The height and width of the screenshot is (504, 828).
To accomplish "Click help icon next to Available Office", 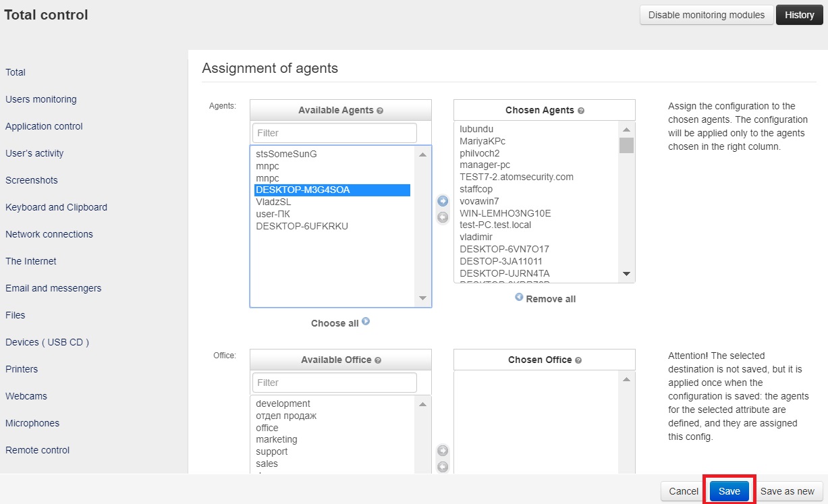I will (378, 360).
